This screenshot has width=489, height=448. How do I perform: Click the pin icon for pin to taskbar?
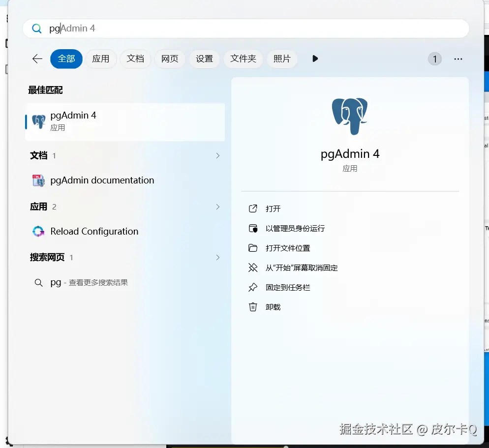[253, 287]
